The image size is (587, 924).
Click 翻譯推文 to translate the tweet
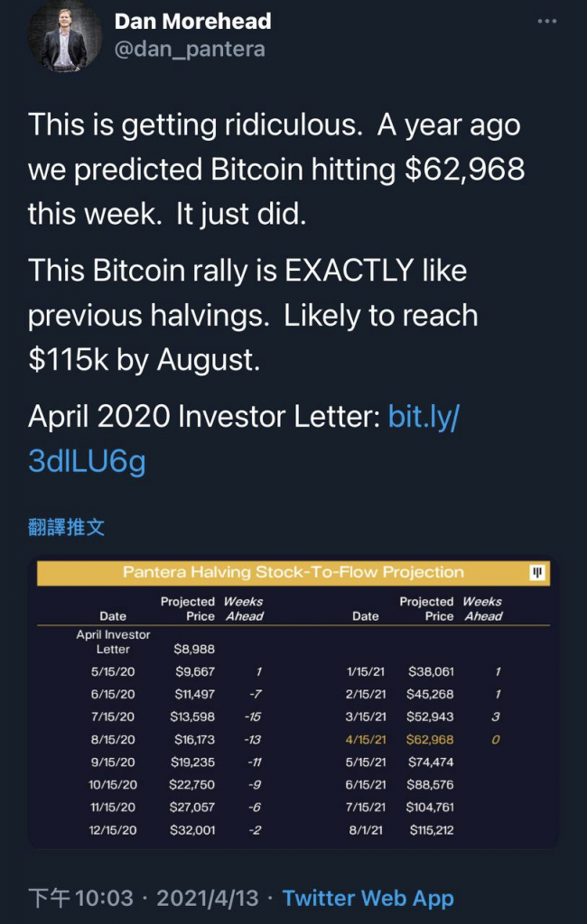(67, 527)
